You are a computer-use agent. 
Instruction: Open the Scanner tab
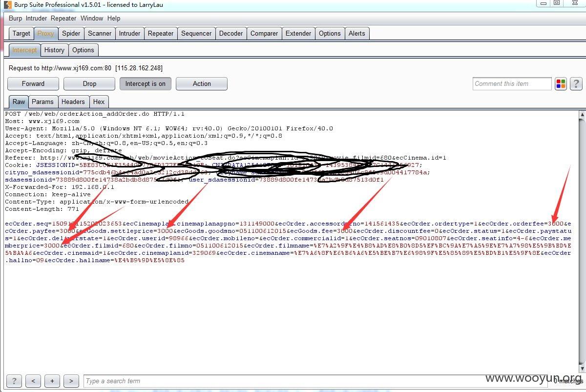tap(100, 33)
